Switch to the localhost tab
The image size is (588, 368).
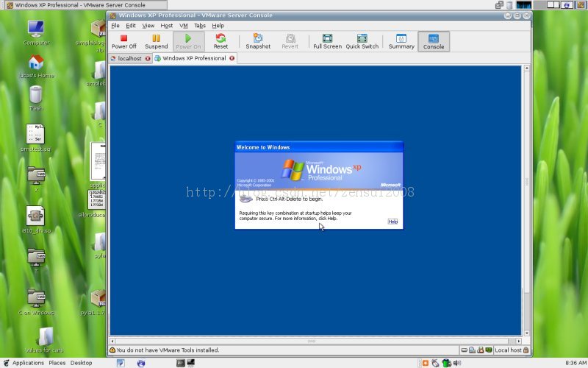pos(129,59)
